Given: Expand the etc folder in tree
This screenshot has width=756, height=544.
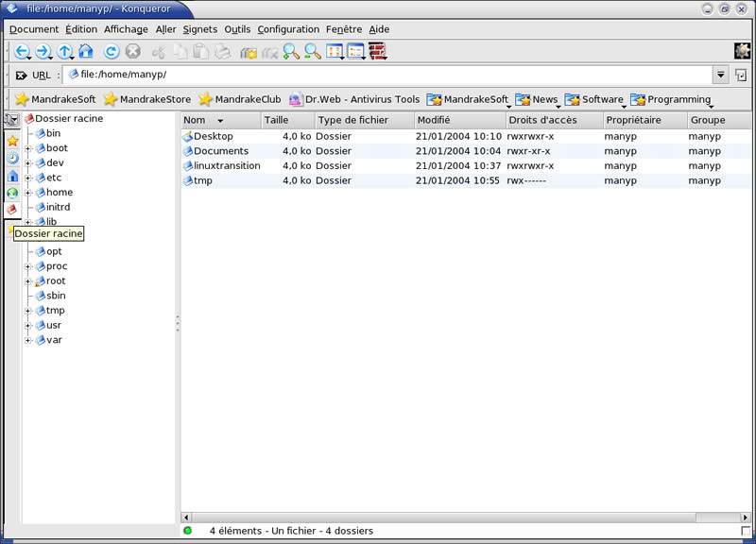Looking at the screenshot, I should point(28,178).
